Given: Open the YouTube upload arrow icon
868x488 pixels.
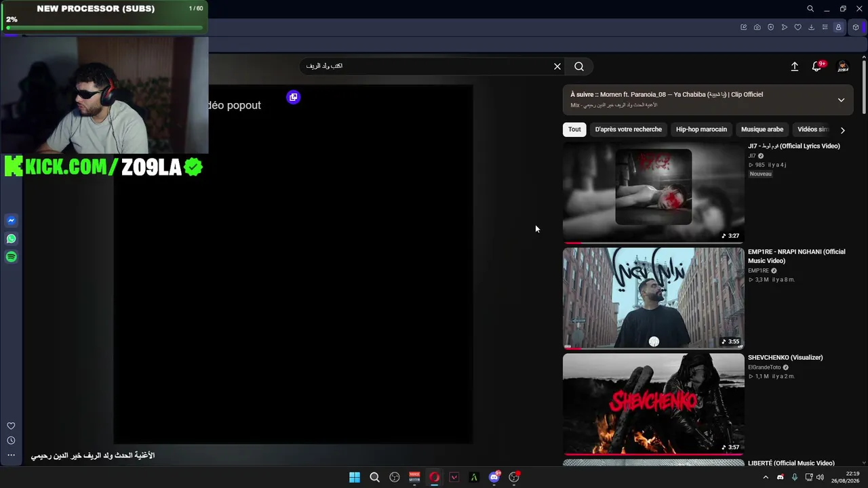Looking at the screenshot, I should (x=795, y=66).
